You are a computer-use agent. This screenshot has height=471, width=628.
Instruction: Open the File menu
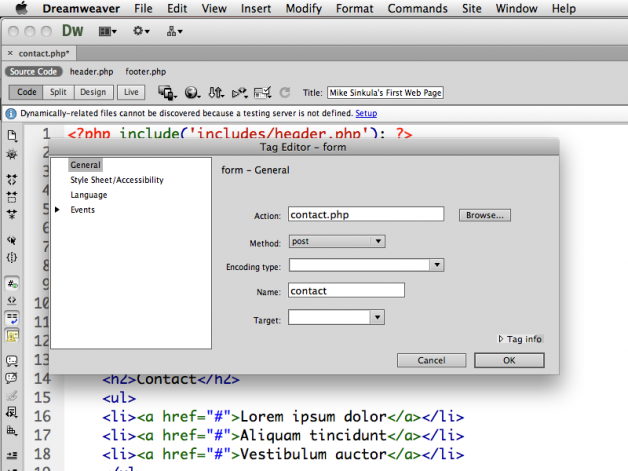coord(143,8)
